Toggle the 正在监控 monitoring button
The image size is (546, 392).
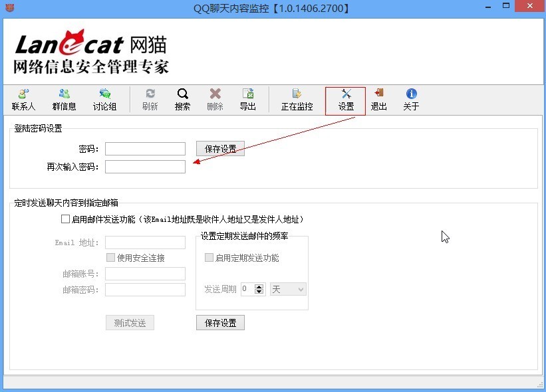coord(297,100)
